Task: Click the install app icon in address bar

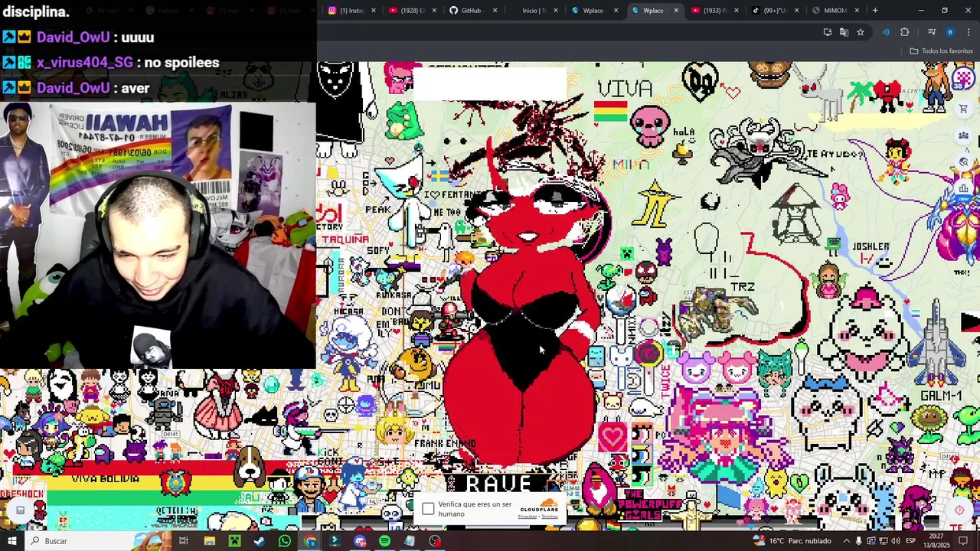Action: click(828, 32)
